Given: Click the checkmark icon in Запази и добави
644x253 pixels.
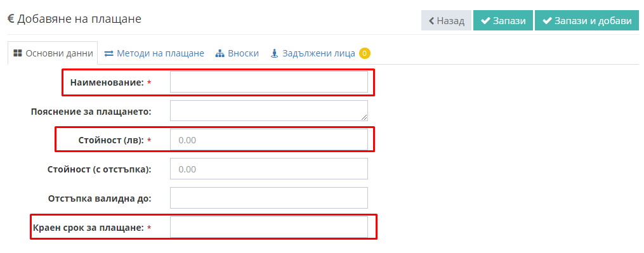Looking at the screenshot, I should point(547,20).
